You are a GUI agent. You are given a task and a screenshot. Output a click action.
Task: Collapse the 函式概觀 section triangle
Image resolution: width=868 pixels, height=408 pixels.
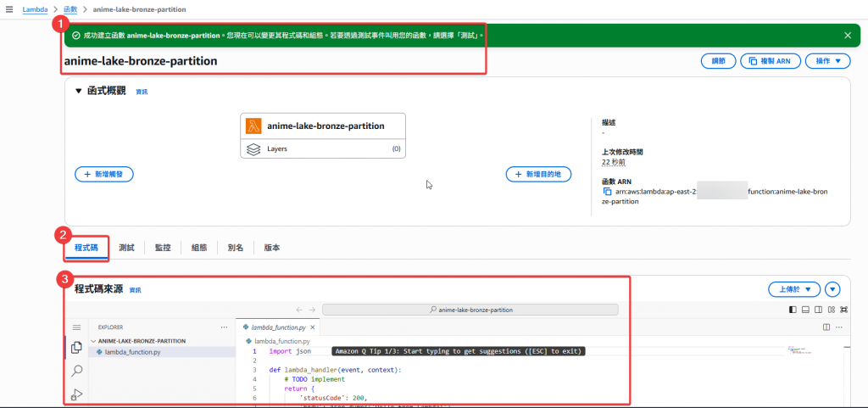tap(78, 92)
